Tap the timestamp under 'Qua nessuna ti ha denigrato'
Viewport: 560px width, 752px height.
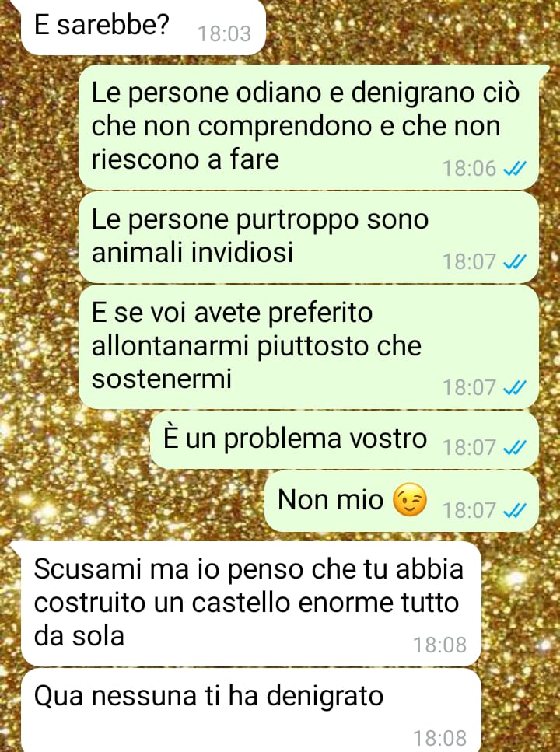pos(439,738)
